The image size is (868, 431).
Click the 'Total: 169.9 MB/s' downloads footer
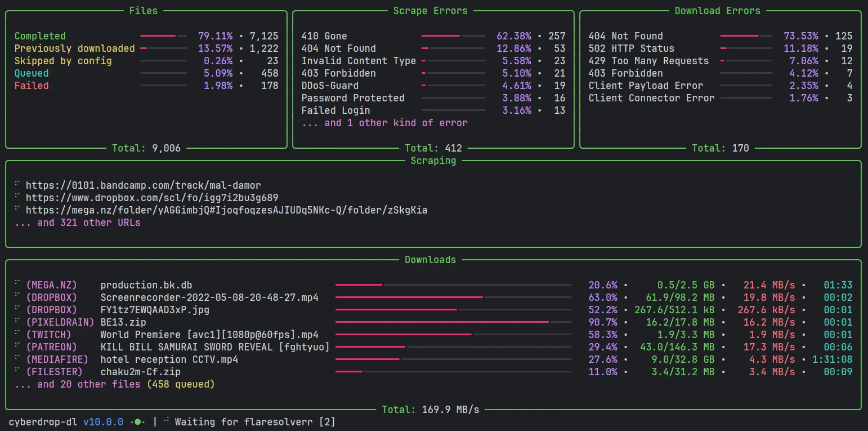[x=431, y=410]
